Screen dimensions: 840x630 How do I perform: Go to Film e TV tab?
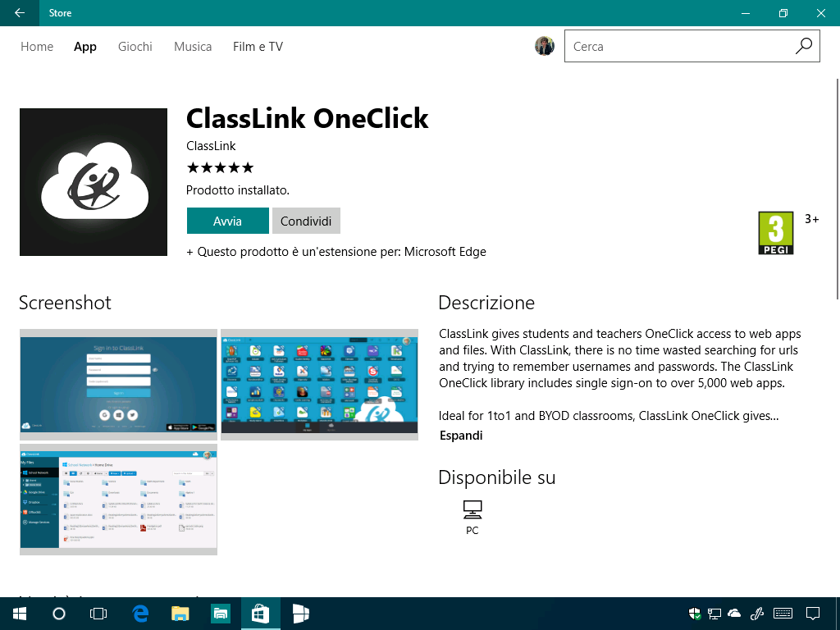click(258, 47)
